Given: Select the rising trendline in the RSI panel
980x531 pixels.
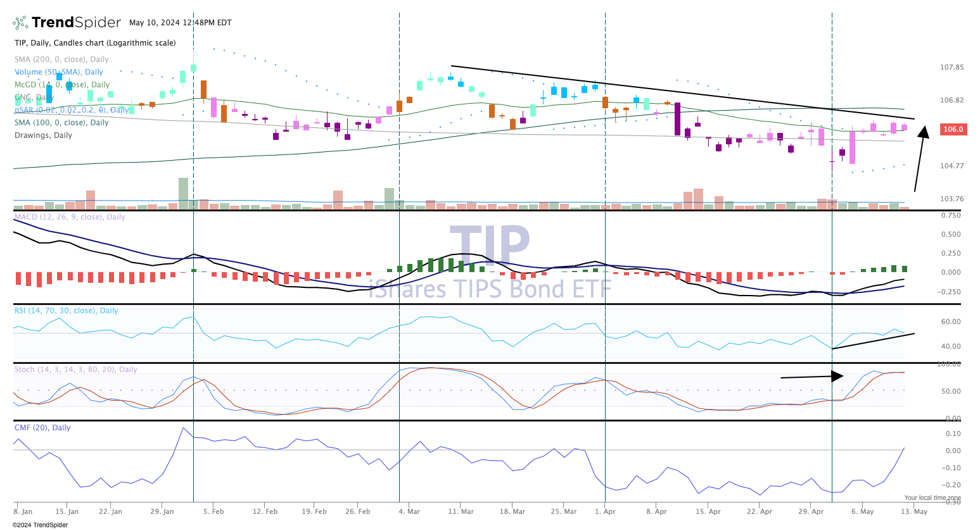Looking at the screenshot, I should [873, 341].
